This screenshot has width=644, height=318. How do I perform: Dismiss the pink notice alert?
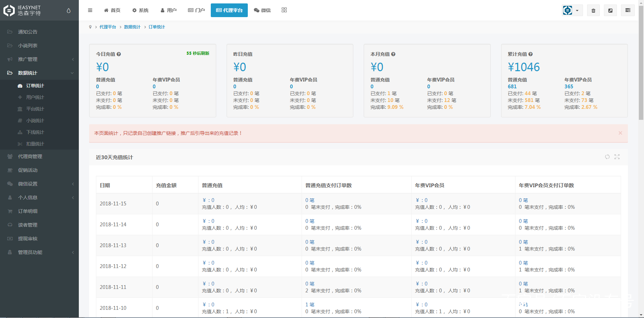pyautogui.click(x=620, y=133)
